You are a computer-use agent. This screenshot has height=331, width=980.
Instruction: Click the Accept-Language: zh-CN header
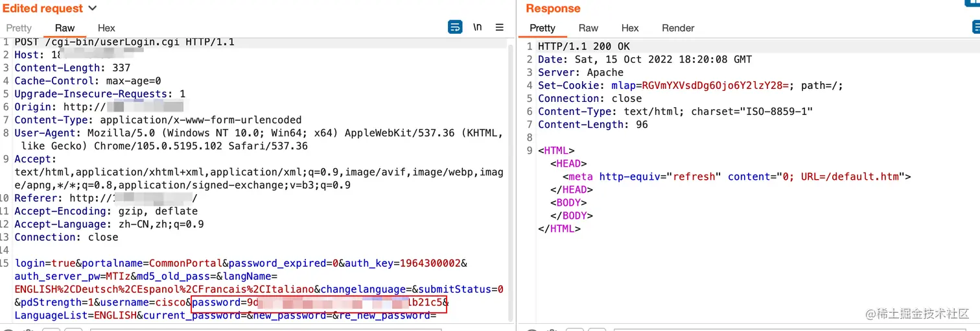109,224
